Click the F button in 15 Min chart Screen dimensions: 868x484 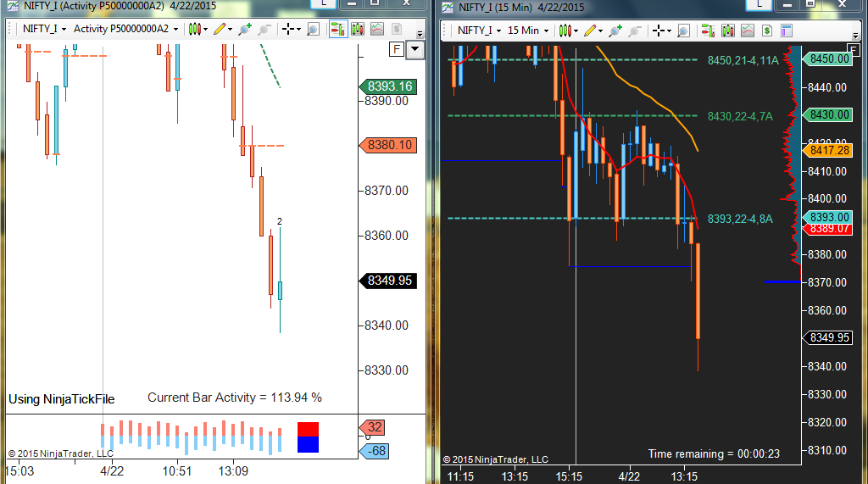pyautogui.click(x=853, y=50)
